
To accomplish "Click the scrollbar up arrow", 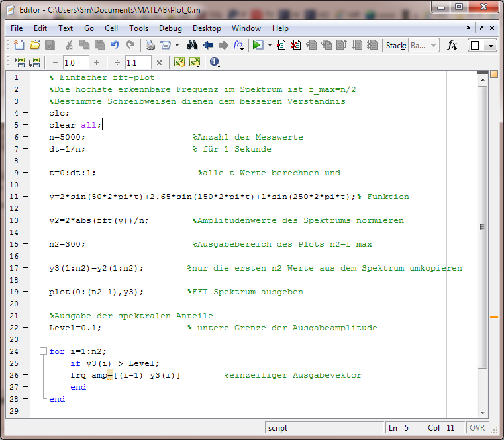I will click(x=482, y=80).
